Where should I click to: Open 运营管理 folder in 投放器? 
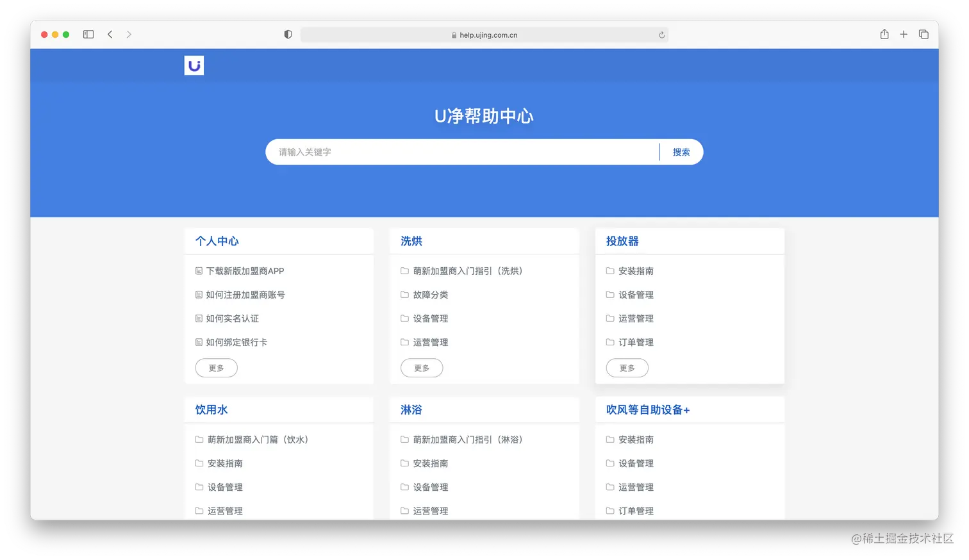pos(636,318)
